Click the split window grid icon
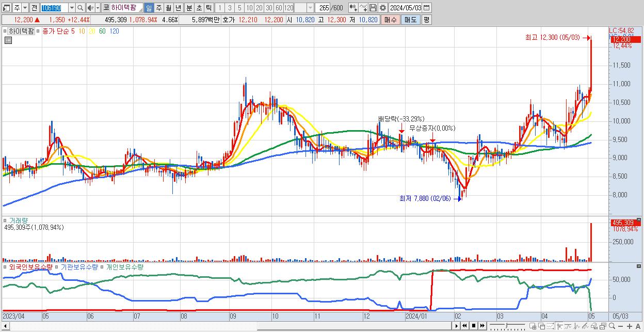644x332 pixels. (x=533, y=326)
